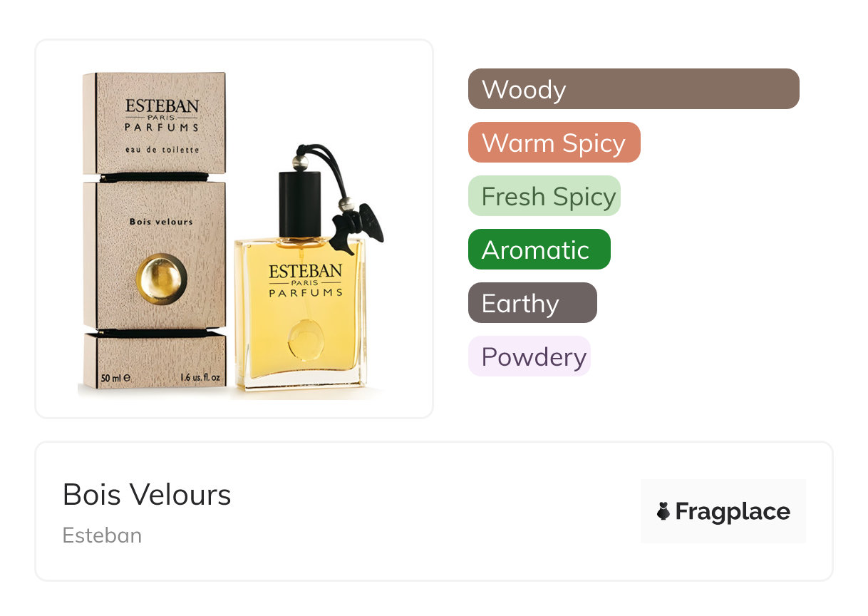
Task: Click the Fragplace bottle icon
Action: pyautogui.click(x=663, y=511)
